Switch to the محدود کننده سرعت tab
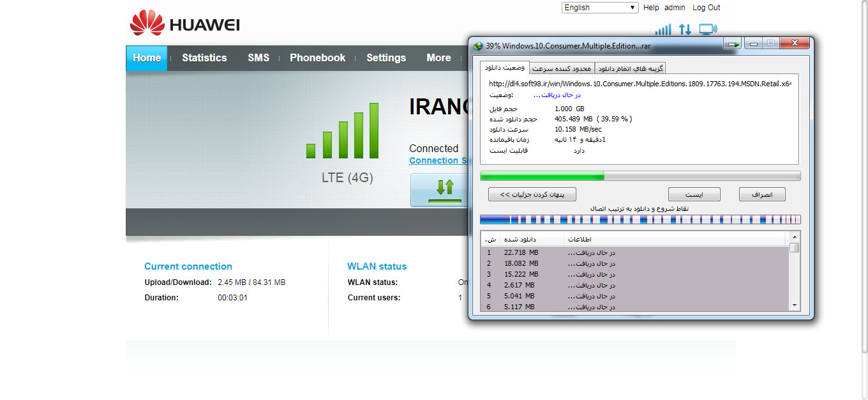The height and width of the screenshot is (400, 868). coord(562,68)
